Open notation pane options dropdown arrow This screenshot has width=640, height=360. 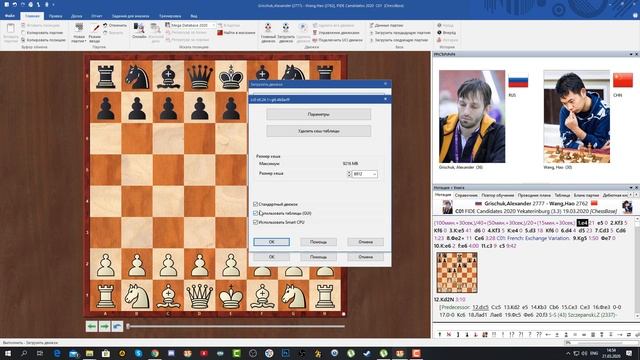631,188
